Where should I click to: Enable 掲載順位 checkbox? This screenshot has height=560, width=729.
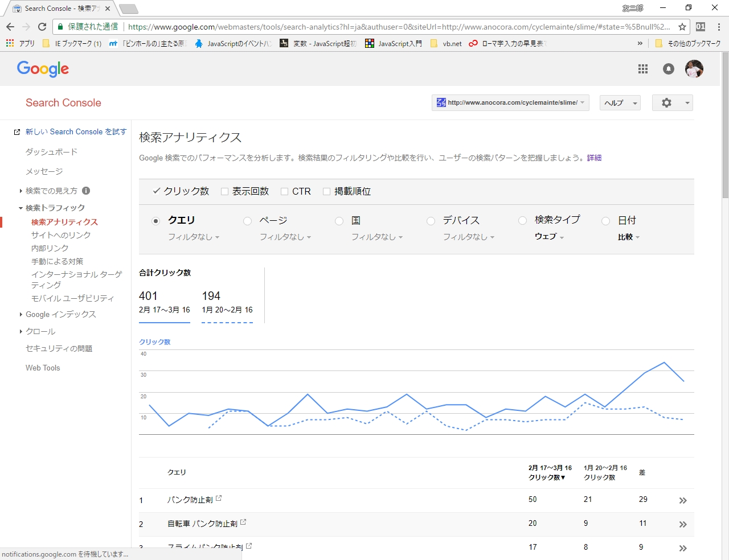pyautogui.click(x=326, y=191)
